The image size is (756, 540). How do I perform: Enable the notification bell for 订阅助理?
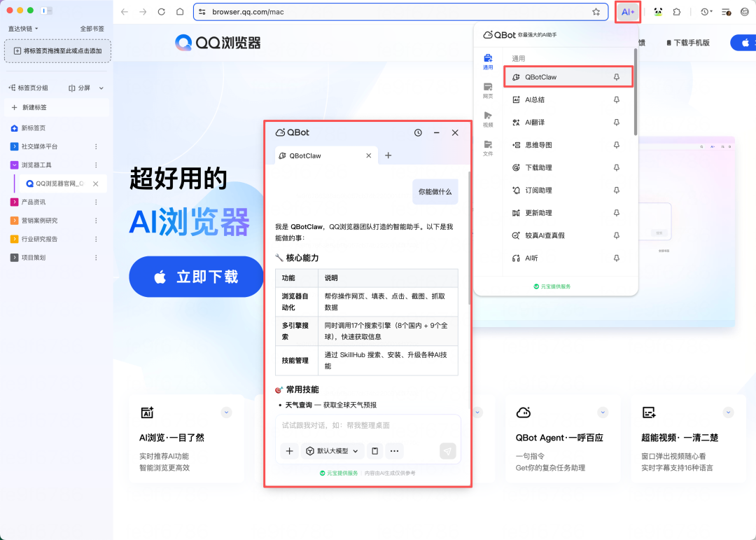[617, 190]
